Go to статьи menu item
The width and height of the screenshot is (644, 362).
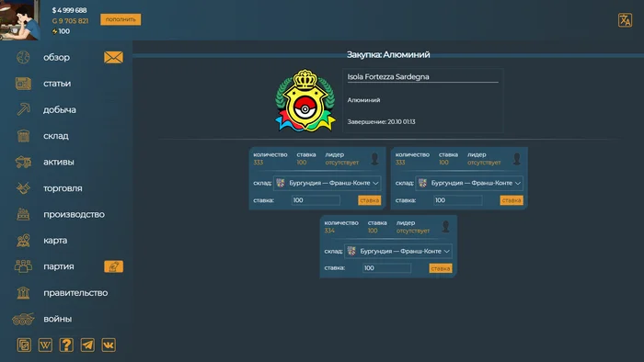[57, 84]
